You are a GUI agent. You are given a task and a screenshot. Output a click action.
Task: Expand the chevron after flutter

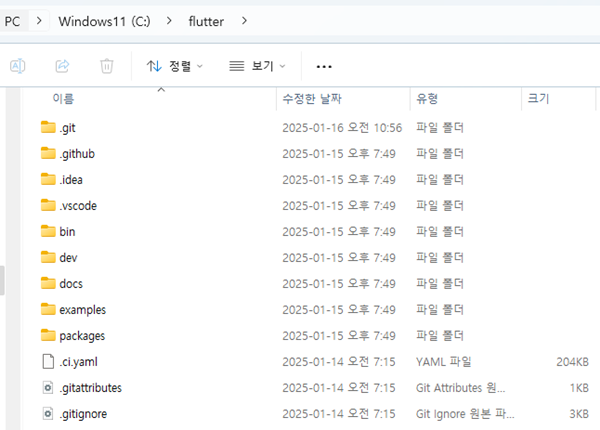(x=244, y=21)
